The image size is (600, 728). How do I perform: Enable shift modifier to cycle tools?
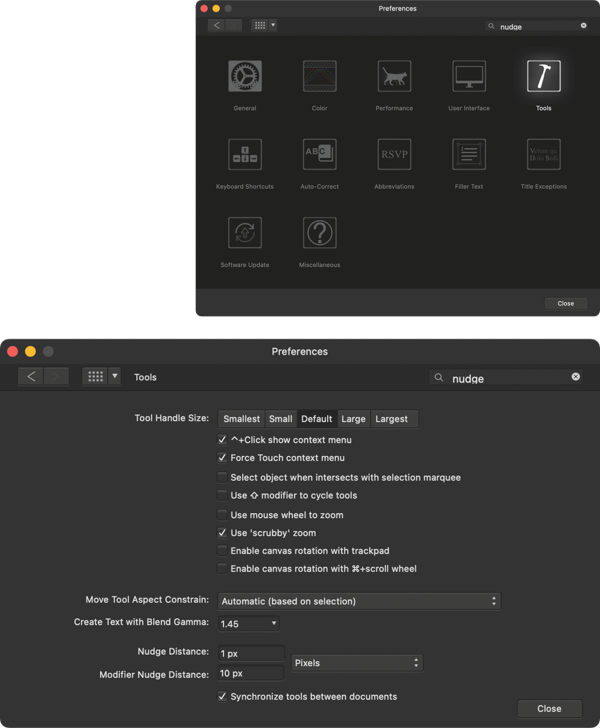pyautogui.click(x=222, y=495)
